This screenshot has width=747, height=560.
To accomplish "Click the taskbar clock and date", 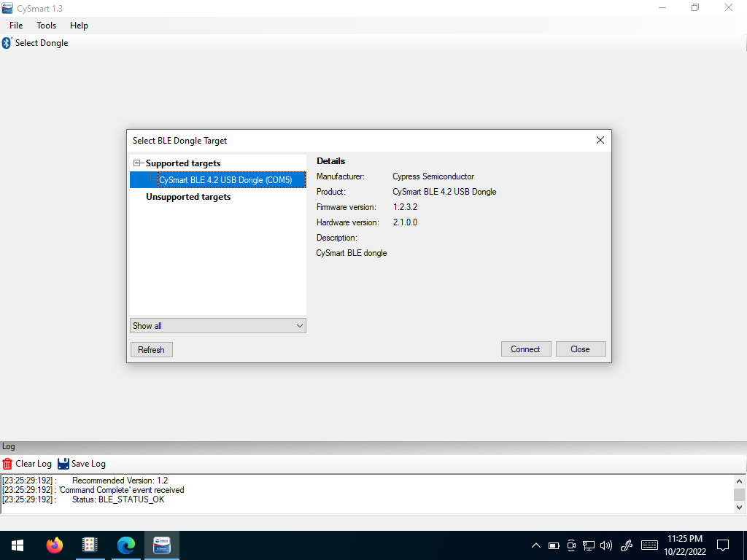I will [685, 545].
